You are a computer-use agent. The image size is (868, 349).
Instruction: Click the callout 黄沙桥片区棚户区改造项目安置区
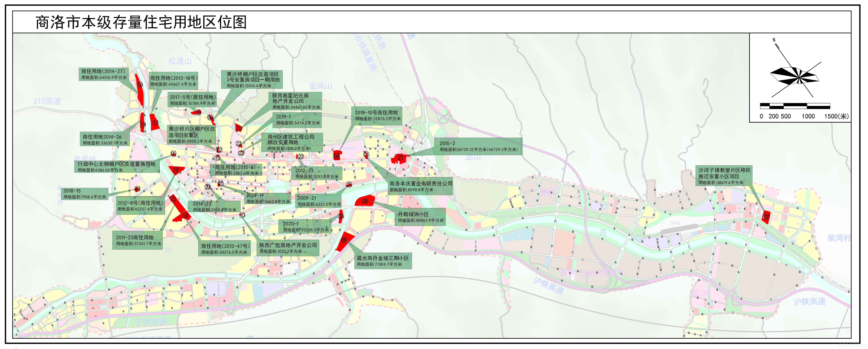point(192,135)
